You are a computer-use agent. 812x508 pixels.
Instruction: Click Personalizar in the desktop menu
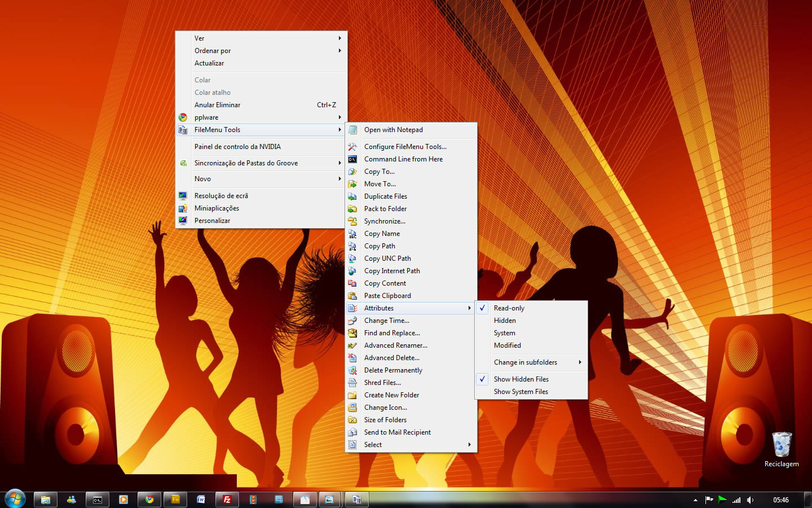coord(212,221)
